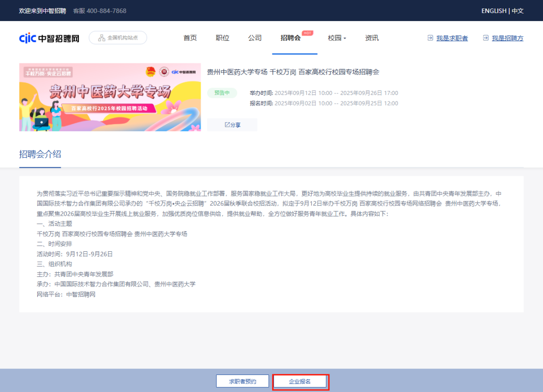The image size is (543, 392).
Task: Click the CIIC 中智招聘网 logo
Action: pyautogui.click(x=49, y=38)
